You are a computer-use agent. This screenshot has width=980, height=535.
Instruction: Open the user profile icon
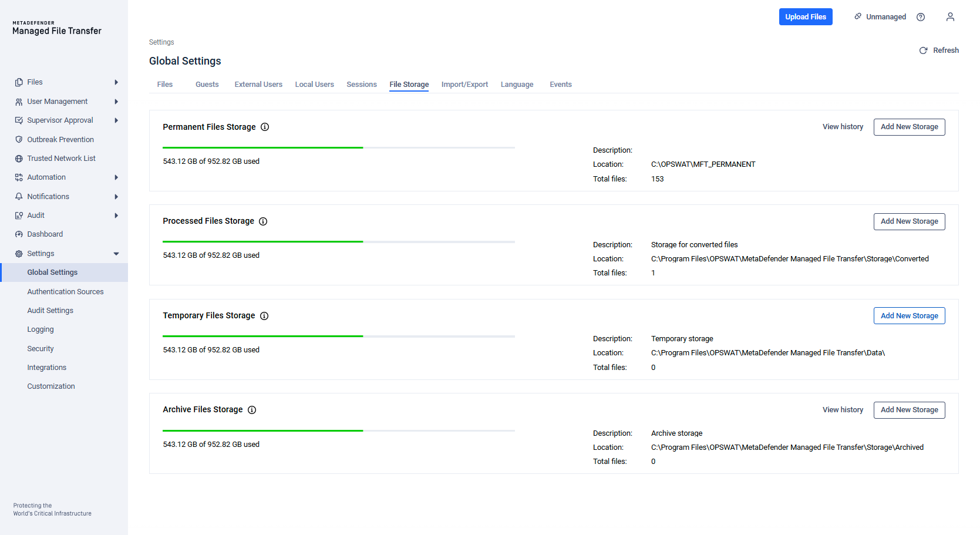pos(950,17)
